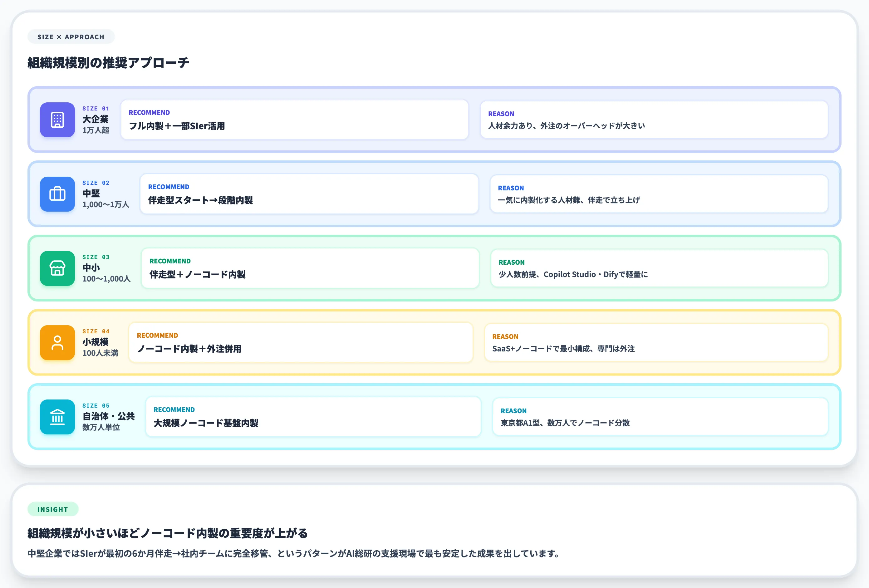This screenshot has height=588, width=869.
Task: Click the SIZE 05 label
Action: [96, 406]
